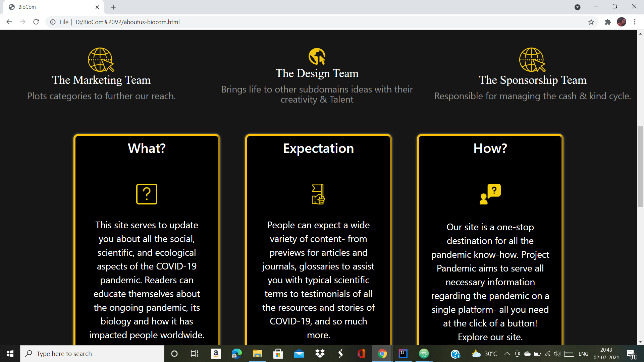Click the "Our site is a one-stop" paragraph
The width and height of the screenshot is (644, 362).
click(x=490, y=282)
